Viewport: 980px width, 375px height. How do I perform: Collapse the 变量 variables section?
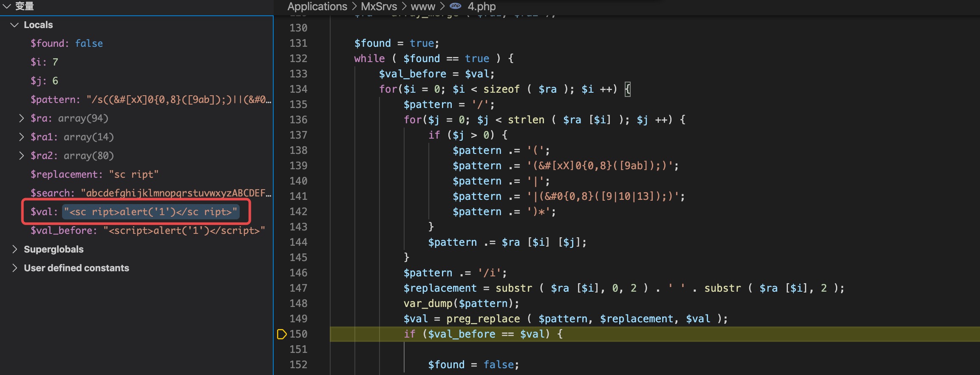6,6
